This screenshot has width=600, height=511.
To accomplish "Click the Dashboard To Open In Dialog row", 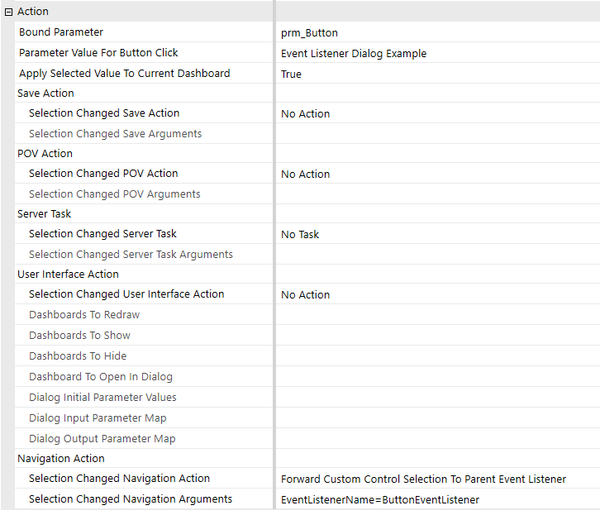I will click(x=100, y=377).
